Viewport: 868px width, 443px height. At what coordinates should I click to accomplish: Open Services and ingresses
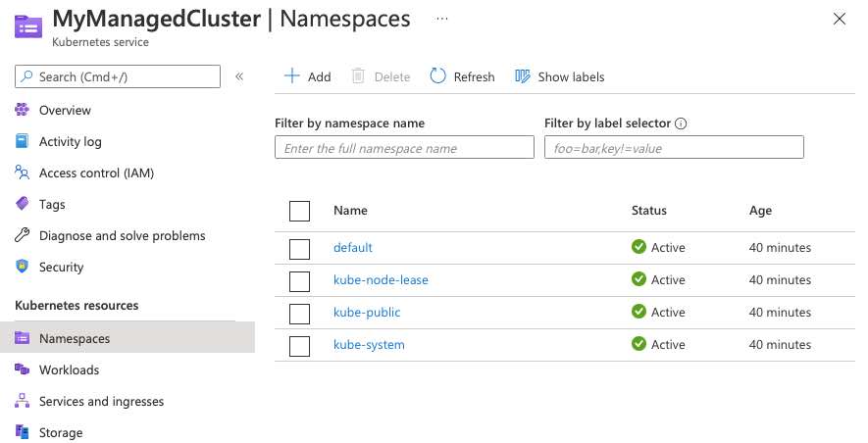coord(101,402)
